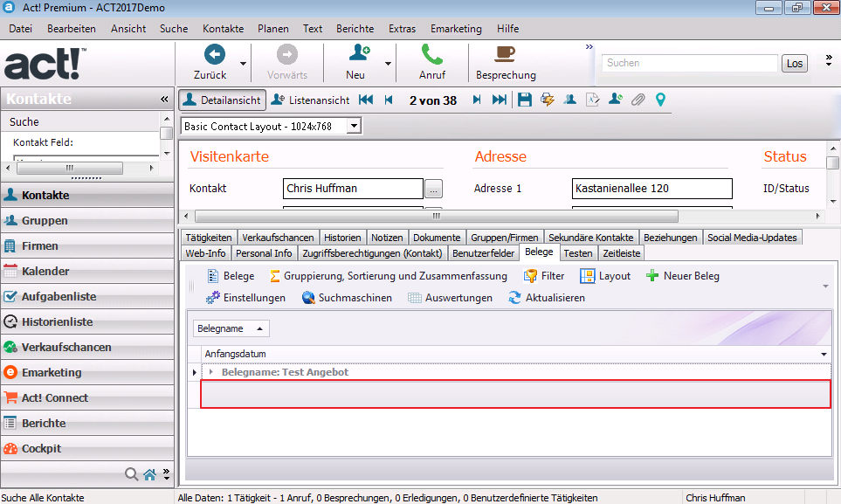Switch to Listenansicht view
Screen dimensions: 841x504
coord(310,100)
